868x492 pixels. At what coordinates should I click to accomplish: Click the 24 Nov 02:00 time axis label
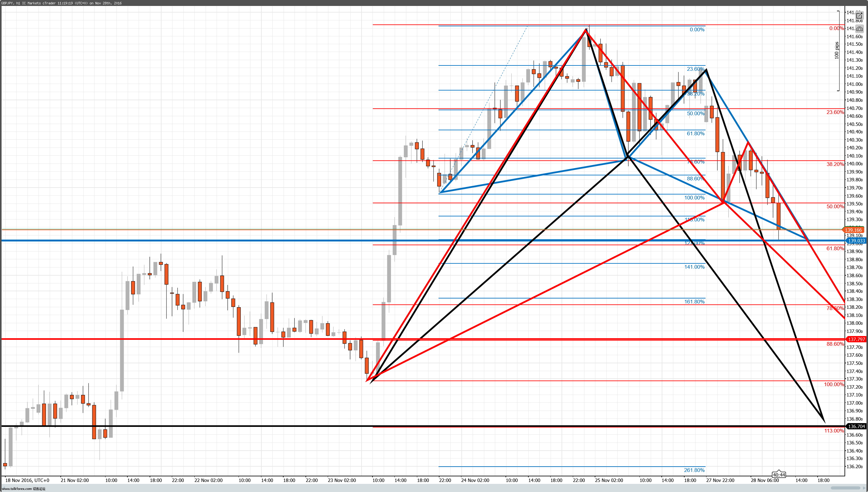(x=475, y=480)
